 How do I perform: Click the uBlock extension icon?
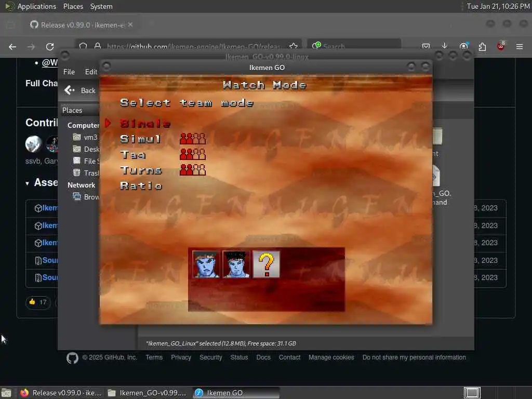(x=501, y=46)
